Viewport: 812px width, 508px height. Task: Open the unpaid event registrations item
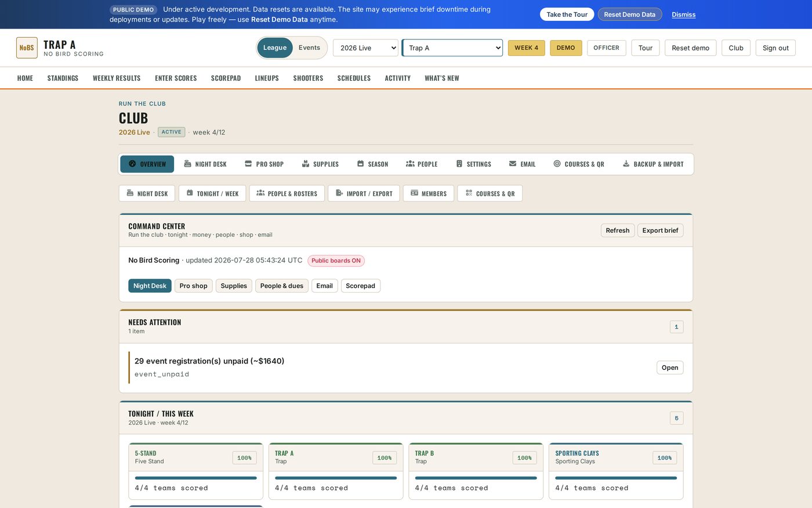pyautogui.click(x=670, y=368)
